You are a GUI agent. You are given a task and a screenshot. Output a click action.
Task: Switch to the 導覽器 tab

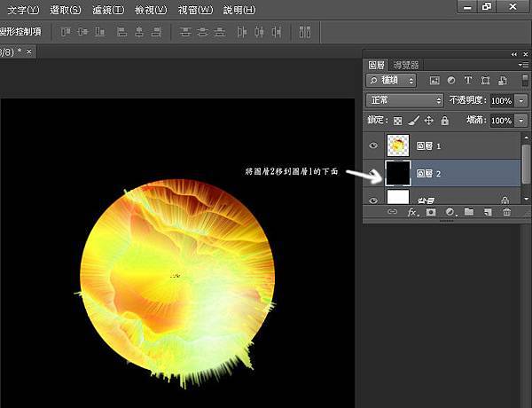coord(406,65)
